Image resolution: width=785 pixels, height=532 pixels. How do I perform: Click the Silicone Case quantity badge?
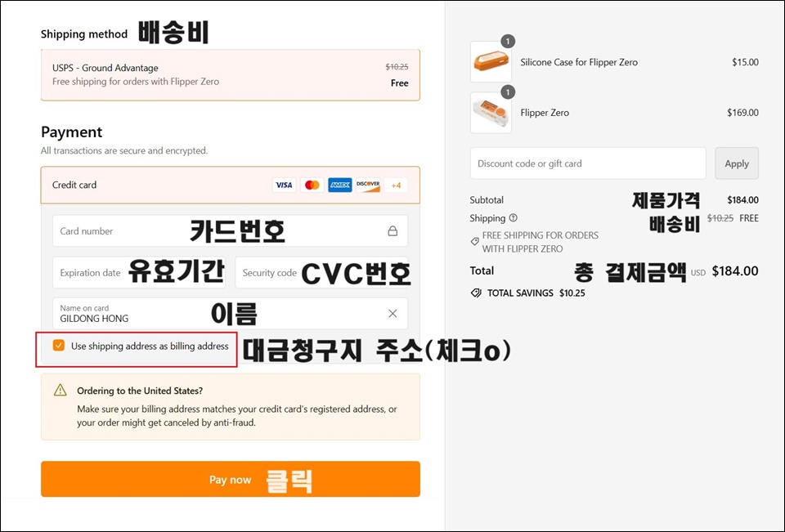click(x=508, y=42)
